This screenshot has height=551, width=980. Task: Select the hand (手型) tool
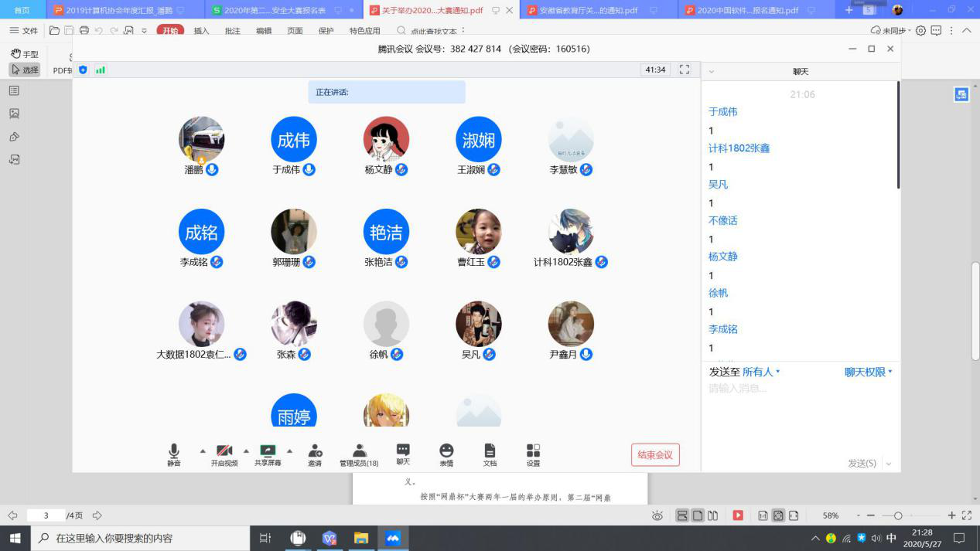[25, 54]
